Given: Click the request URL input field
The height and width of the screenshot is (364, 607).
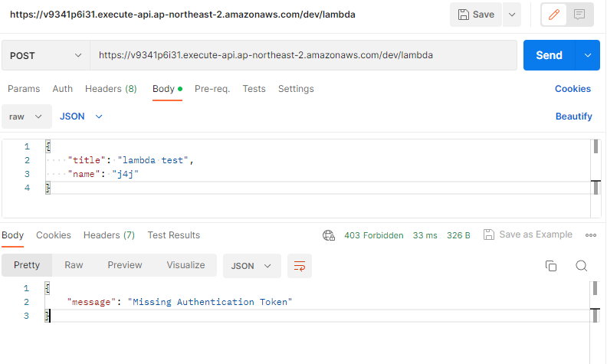Looking at the screenshot, I should pos(303,55).
